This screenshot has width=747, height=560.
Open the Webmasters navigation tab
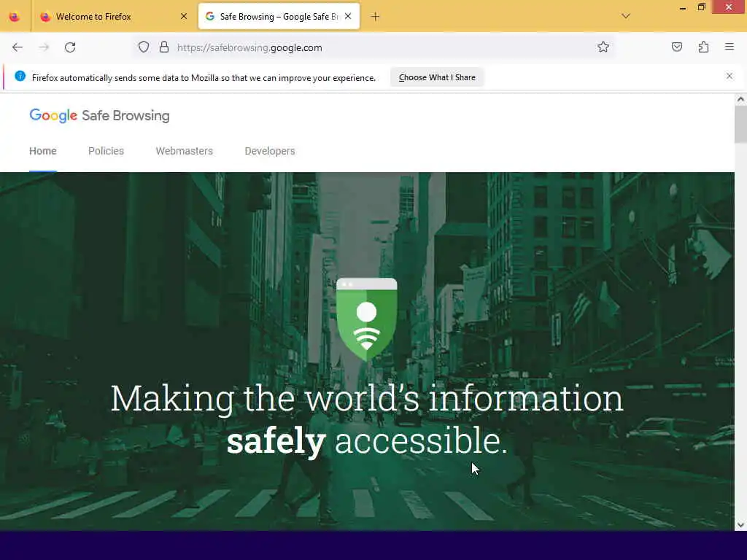(x=185, y=151)
